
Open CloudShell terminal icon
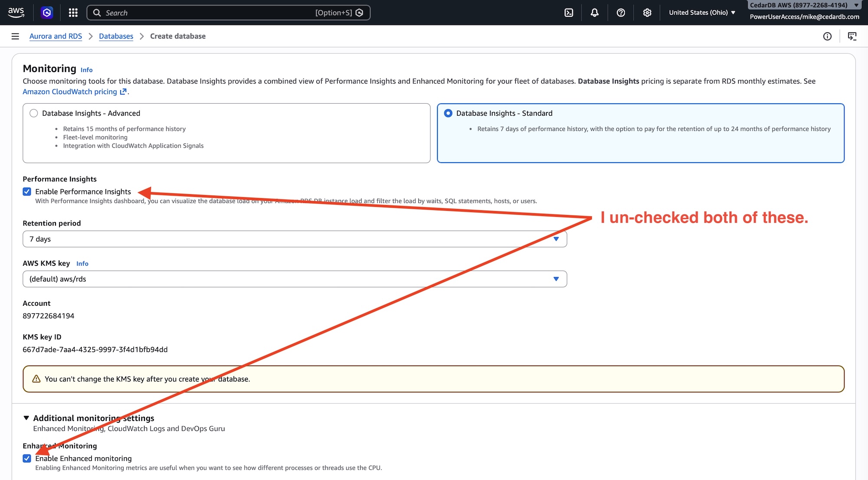(569, 13)
